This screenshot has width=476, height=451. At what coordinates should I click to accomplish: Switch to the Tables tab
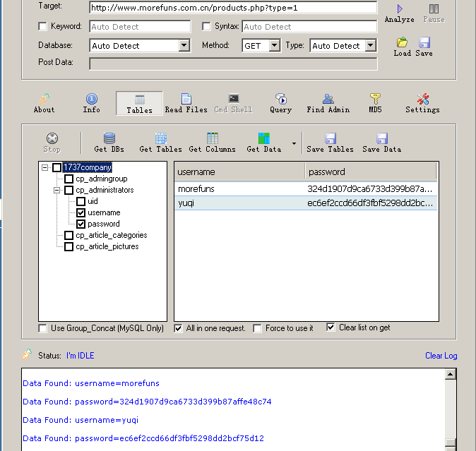(x=139, y=104)
